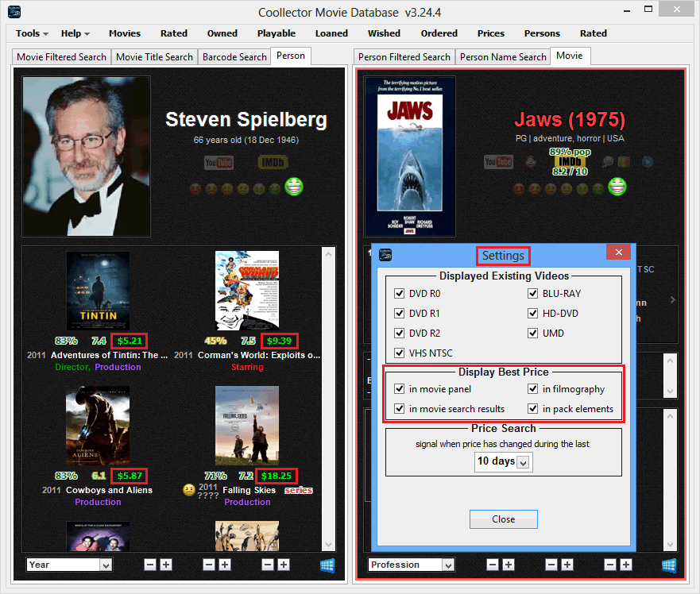This screenshot has height=594, width=700.
Task: Open YouTube link for Steven Spielberg
Action: [x=219, y=163]
